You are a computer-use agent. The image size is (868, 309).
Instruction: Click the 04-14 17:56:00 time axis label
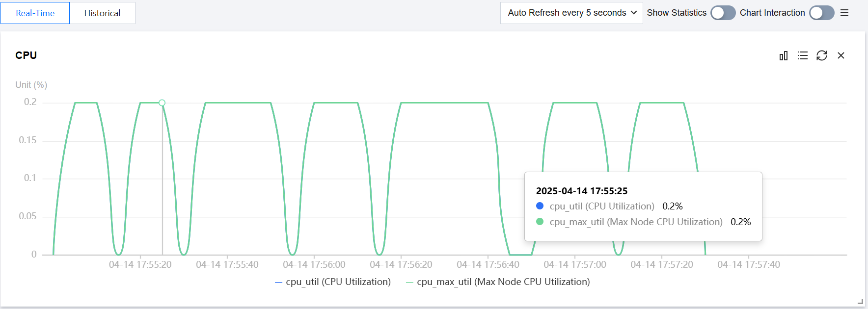pyautogui.click(x=314, y=265)
